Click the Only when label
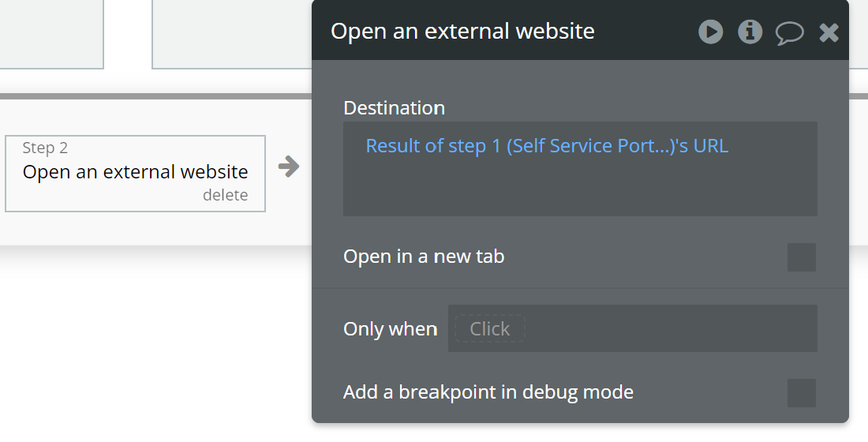Screen dimensions: 868x442 click(390, 329)
